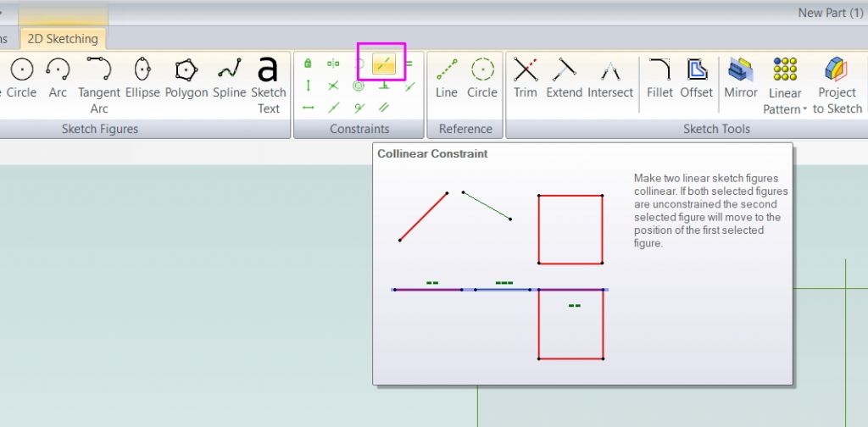Apply the Concentric constraint
868x427 pixels.
(x=359, y=86)
